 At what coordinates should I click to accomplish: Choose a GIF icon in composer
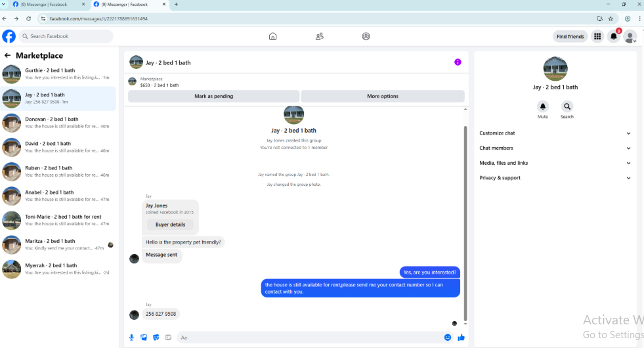tap(168, 337)
